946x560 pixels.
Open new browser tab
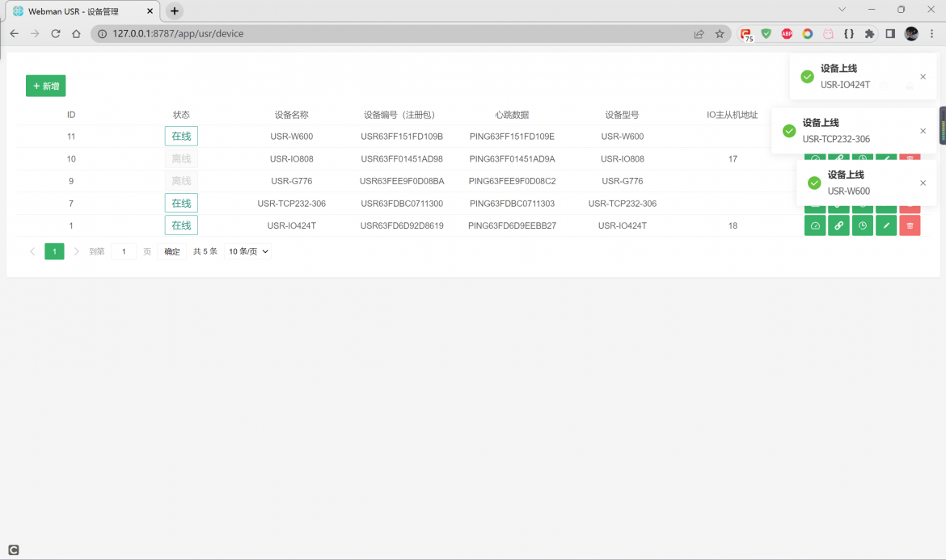(x=175, y=11)
